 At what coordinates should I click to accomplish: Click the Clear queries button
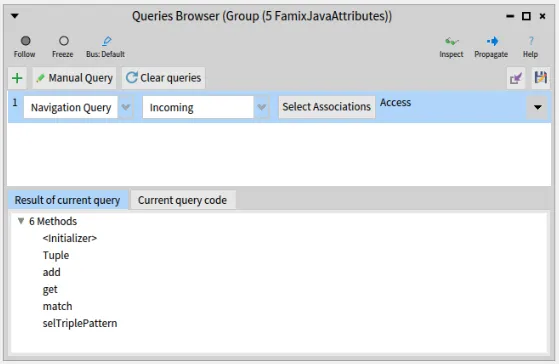click(163, 78)
